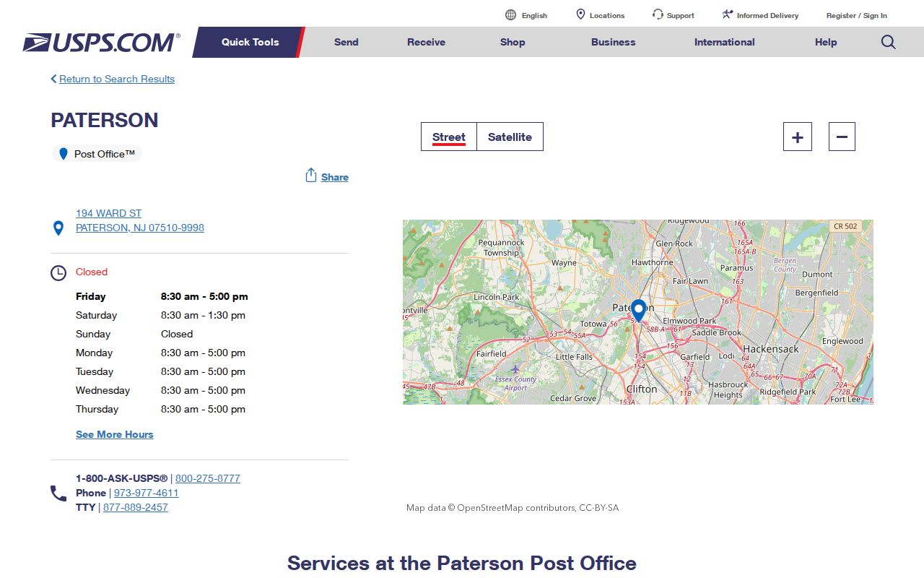The height and width of the screenshot is (578, 924).
Task: Click the Locations text link
Action: pos(607,15)
